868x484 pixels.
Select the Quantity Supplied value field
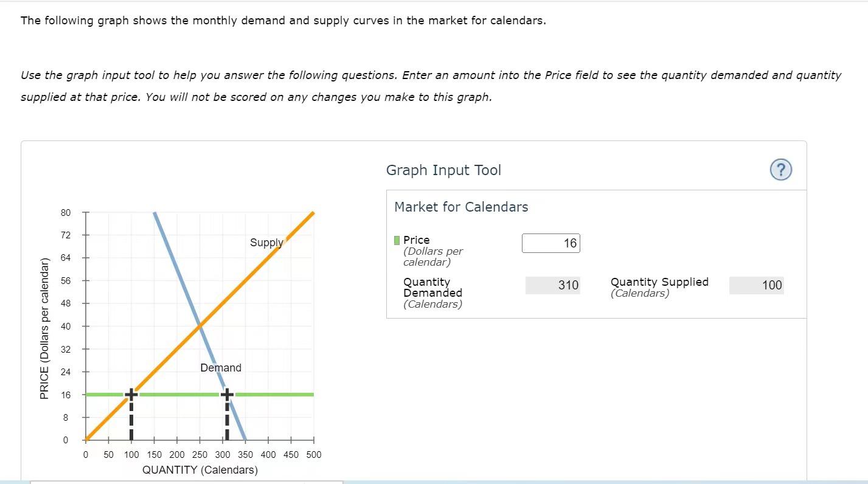756,285
